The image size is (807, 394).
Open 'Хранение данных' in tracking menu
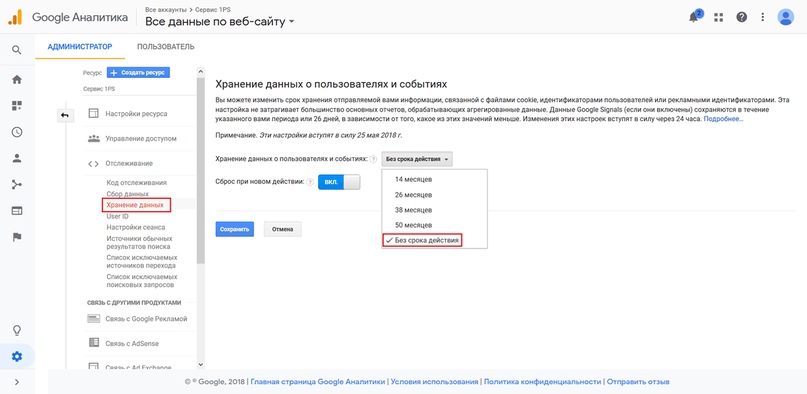point(136,205)
